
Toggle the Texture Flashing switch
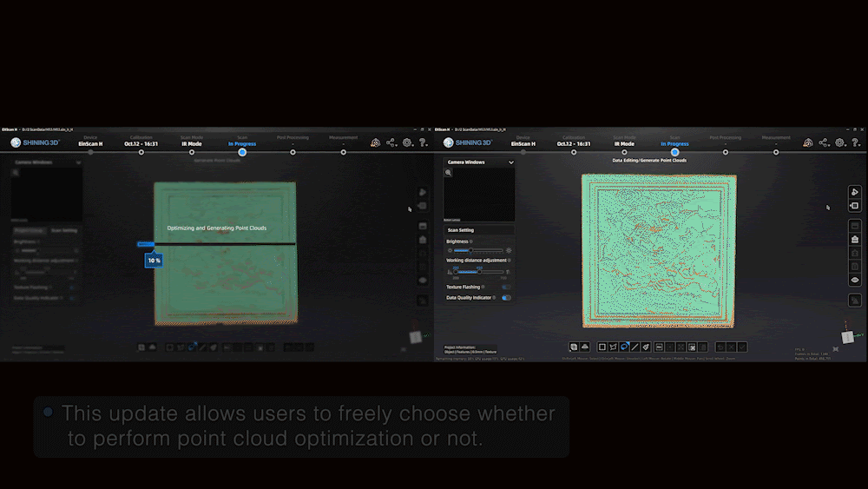506,287
